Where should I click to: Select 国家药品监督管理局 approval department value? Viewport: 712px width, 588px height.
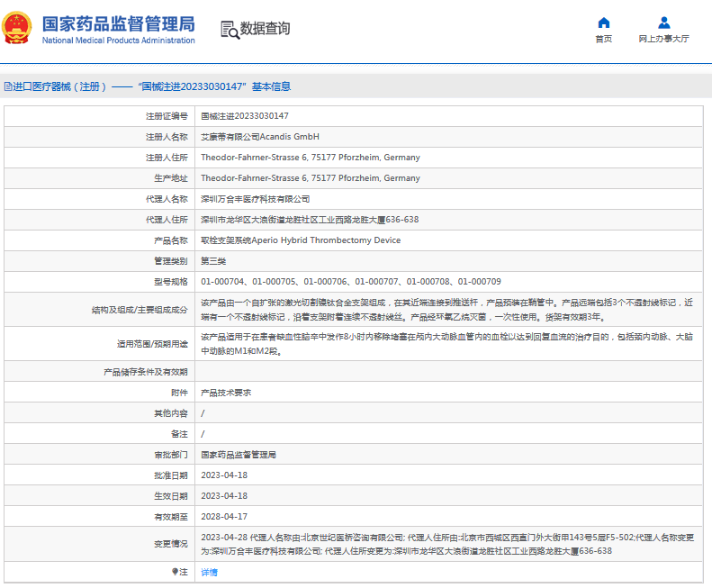pyautogui.click(x=239, y=455)
